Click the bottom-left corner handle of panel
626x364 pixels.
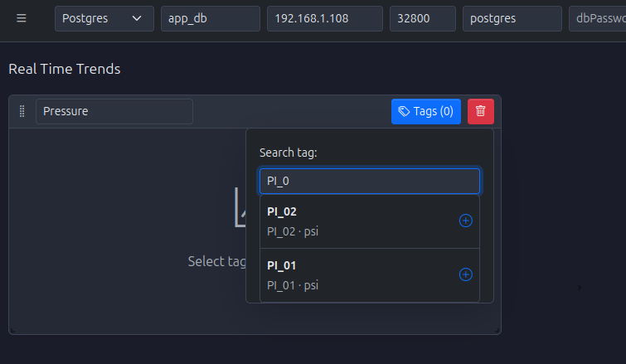coord(12,330)
